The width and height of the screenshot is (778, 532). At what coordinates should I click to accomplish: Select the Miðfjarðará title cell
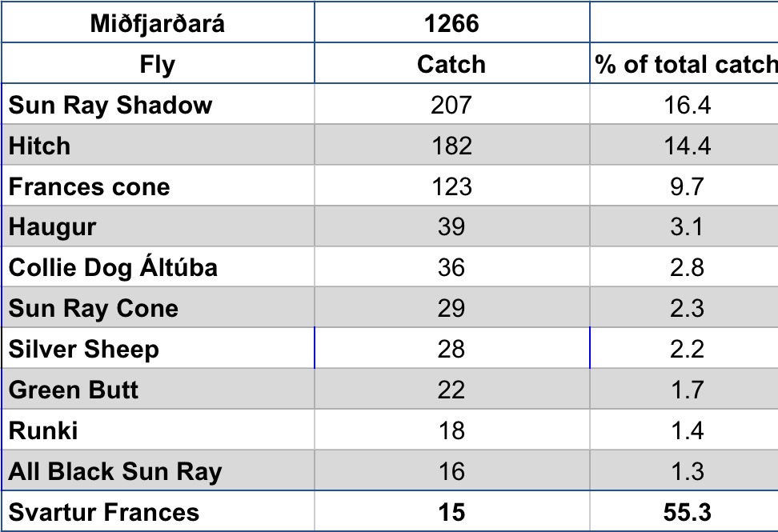[157, 22]
